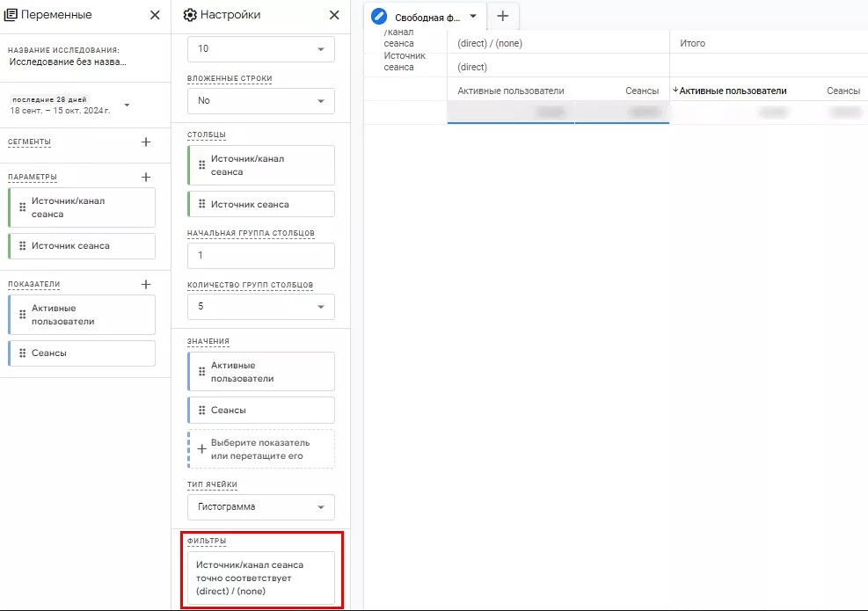
Task: Select the Свободная форма tab
Action: pos(428,15)
